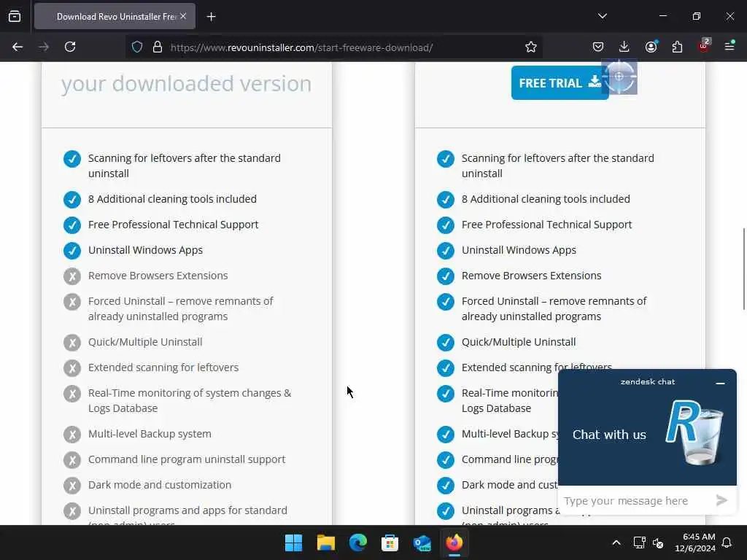The width and height of the screenshot is (747, 560).
Task: Open the uBlock extension icon
Action: [x=704, y=47]
